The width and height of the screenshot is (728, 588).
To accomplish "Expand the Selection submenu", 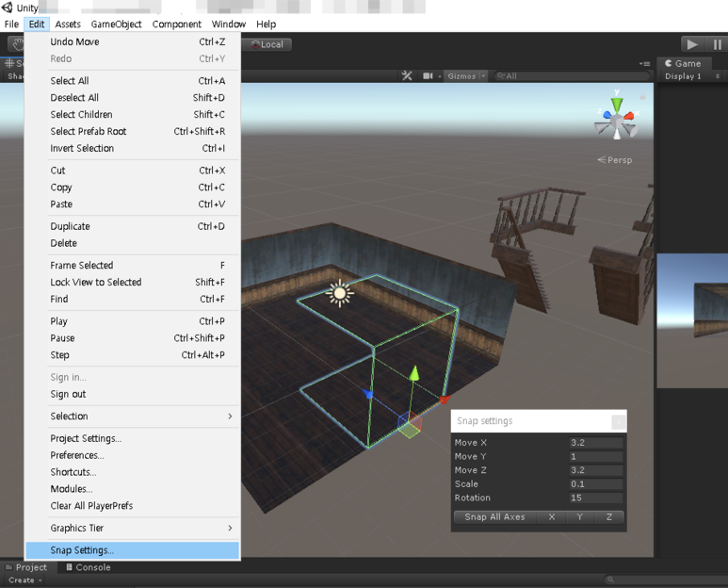I will click(x=133, y=416).
